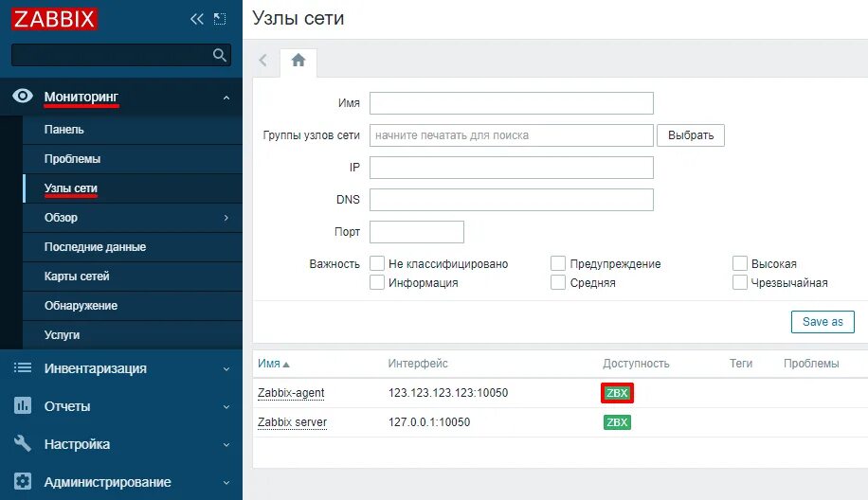
Task: Expand the Обзор submenu arrow
Action: (x=226, y=218)
